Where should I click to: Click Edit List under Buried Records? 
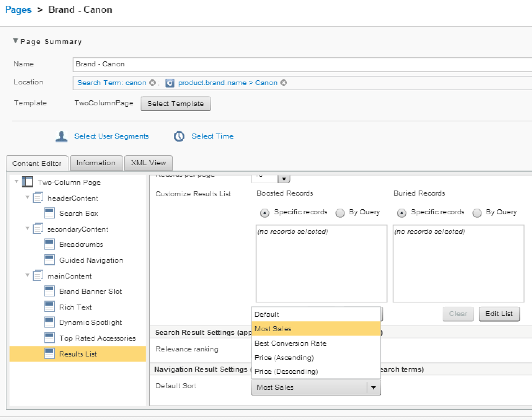pos(499,314)
